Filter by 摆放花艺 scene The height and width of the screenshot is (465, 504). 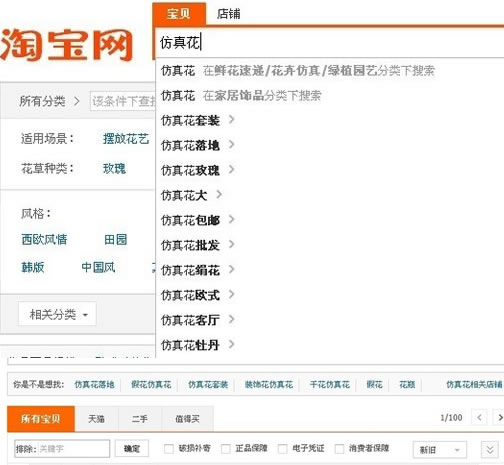click(x=126, y=139)
